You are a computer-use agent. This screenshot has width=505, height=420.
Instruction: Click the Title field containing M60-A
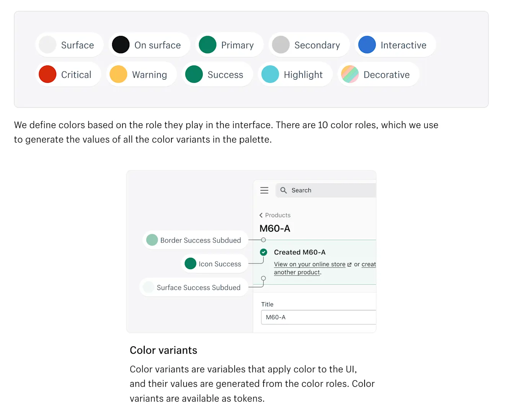[318, 317]
